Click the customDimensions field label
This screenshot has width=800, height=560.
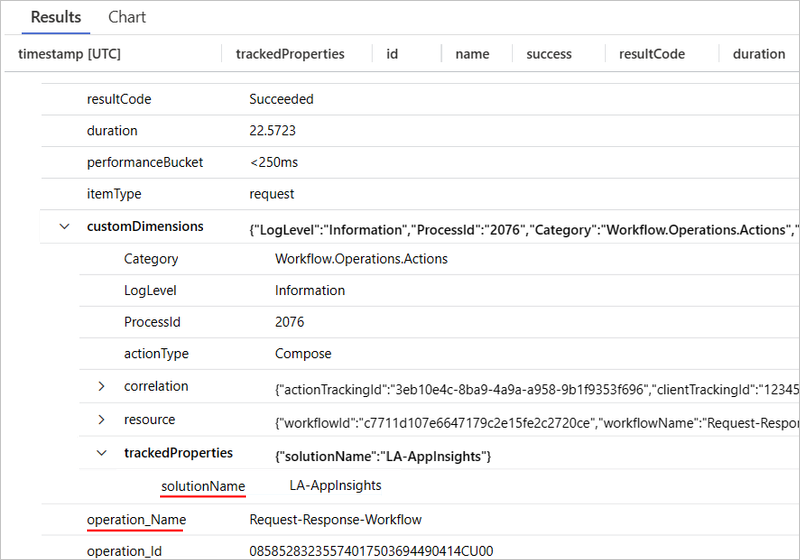[x=145, y=226]
